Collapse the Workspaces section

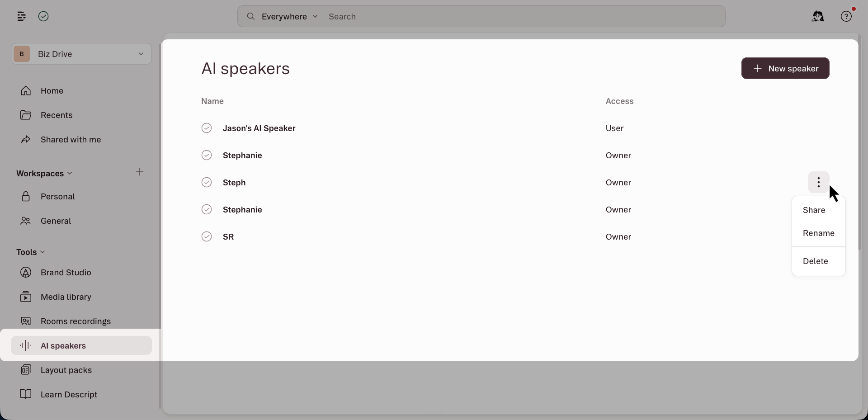[x=44, y=173]
